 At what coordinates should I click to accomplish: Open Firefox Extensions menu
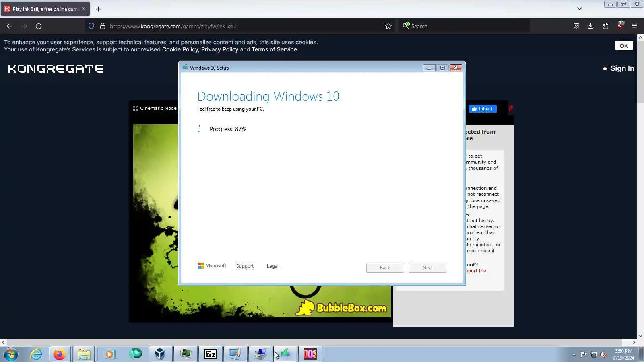(x=605, y=26)
